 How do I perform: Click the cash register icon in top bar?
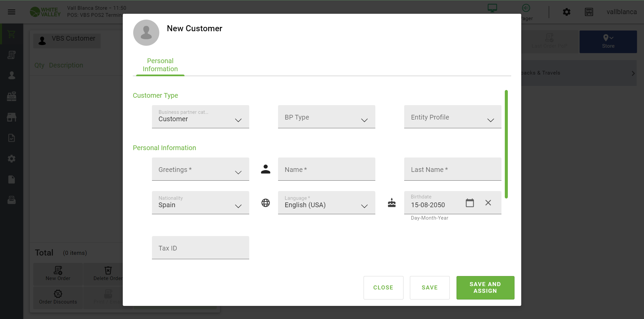point(589,12)
